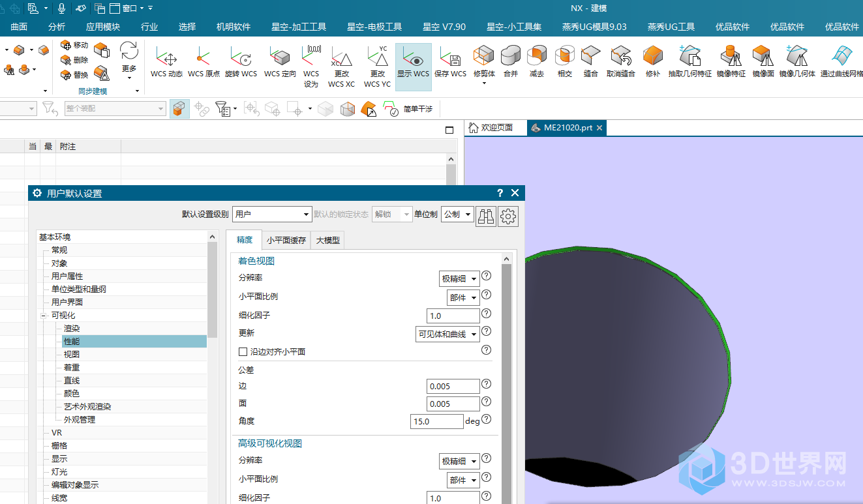
Task: Open 高级可视化视图 分辨率 dropdown
Action: [x=459, y=461]
